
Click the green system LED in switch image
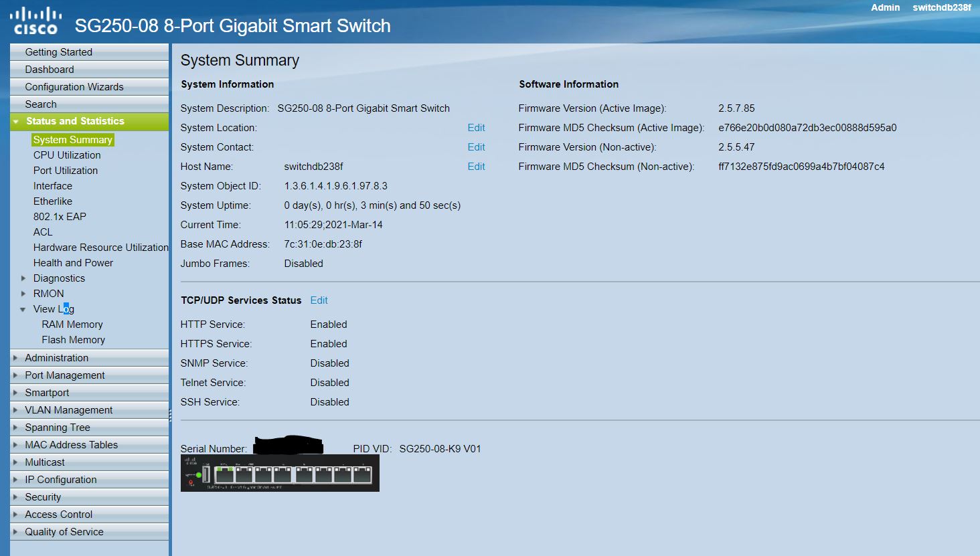[199, 475]
